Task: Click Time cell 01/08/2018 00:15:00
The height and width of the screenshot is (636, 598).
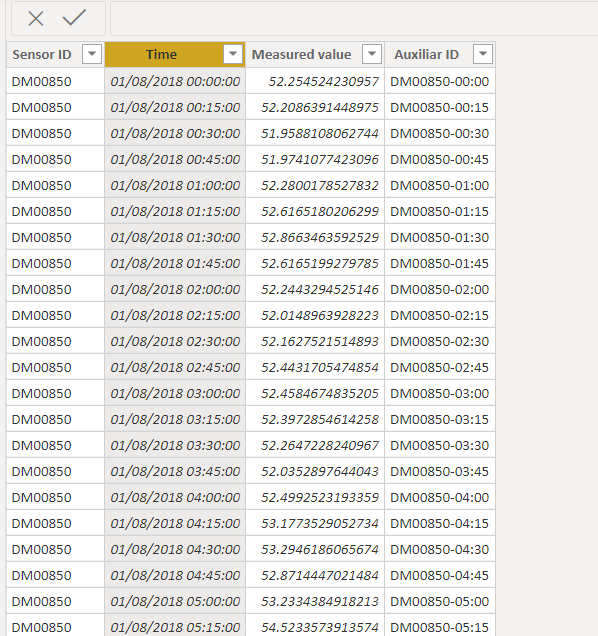Action: coord(175,107)
